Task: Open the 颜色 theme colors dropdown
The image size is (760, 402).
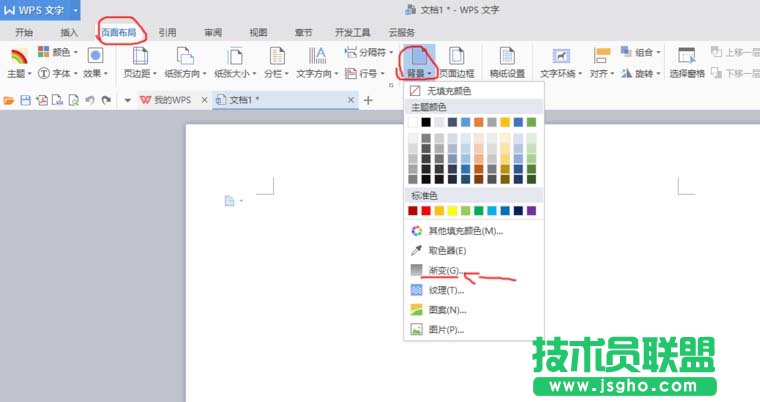Action: [x=57, y=52]
